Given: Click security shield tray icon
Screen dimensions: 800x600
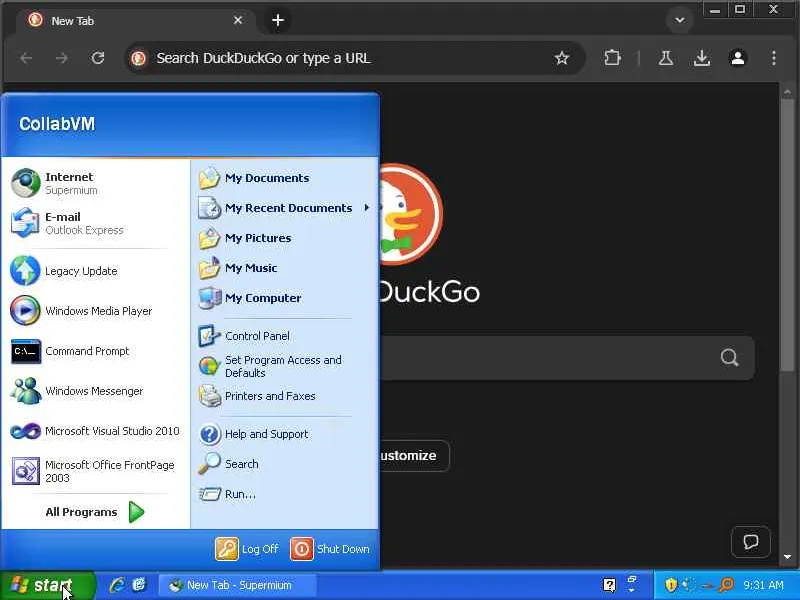Looking at the screenshot, I should pyautogui.click(x=671, y=585).
